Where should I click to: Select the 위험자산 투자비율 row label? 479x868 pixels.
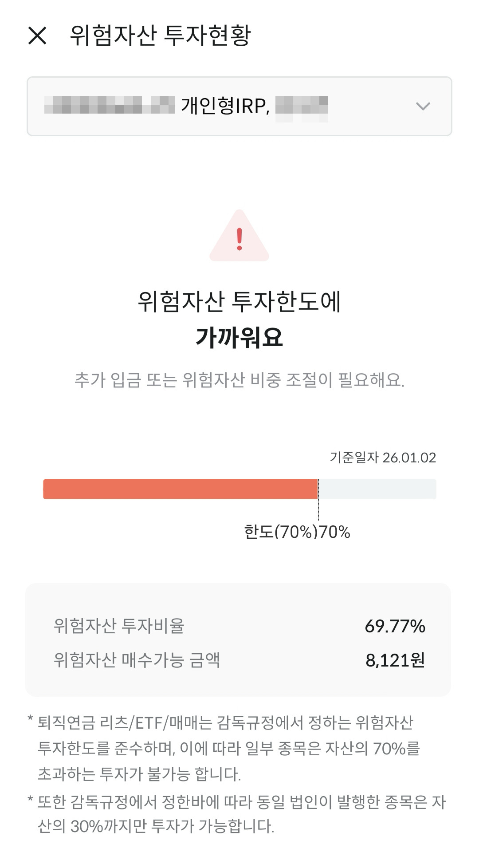coord(119,626)
